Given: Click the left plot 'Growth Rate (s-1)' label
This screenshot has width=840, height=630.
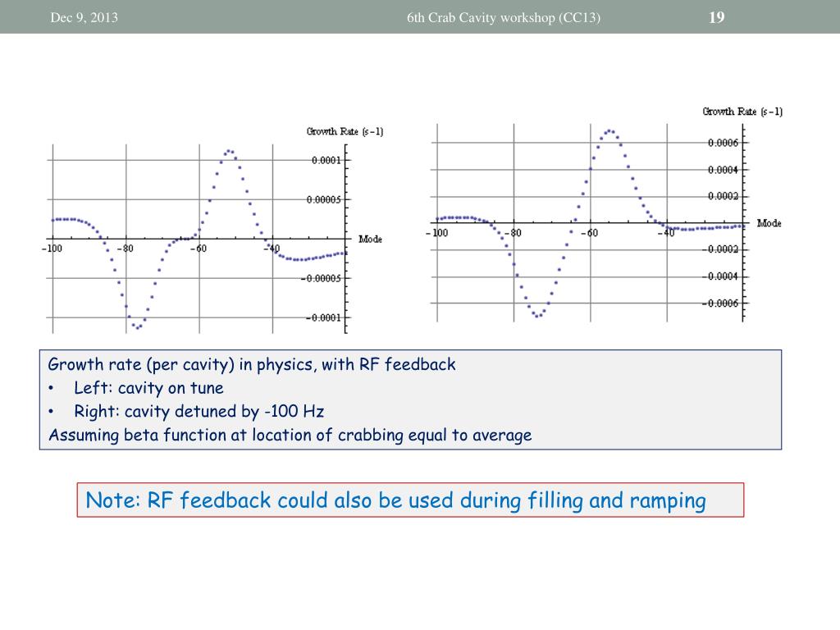Looking at the screenshot, I should coord(345,131).
